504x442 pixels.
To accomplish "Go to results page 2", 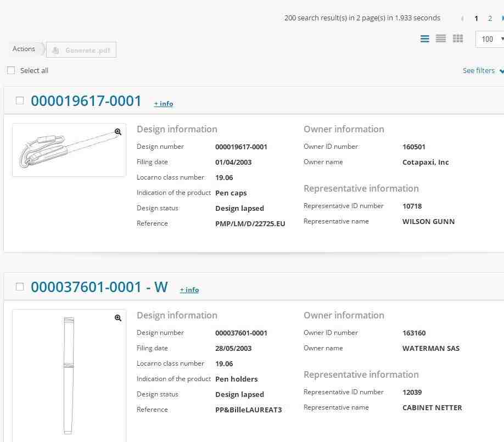I will click(x=490, y=18).
